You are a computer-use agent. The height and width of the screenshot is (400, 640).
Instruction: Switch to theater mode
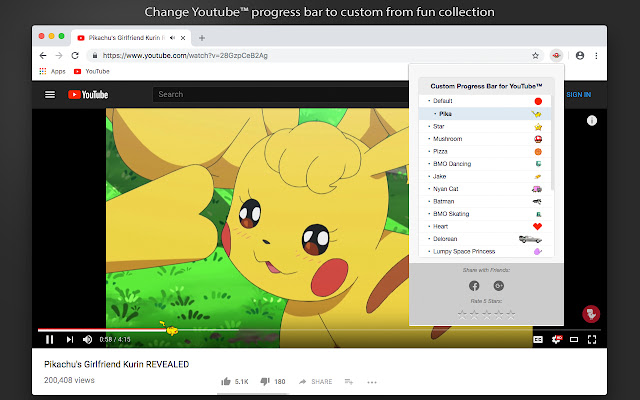click(x=574, y=340)
